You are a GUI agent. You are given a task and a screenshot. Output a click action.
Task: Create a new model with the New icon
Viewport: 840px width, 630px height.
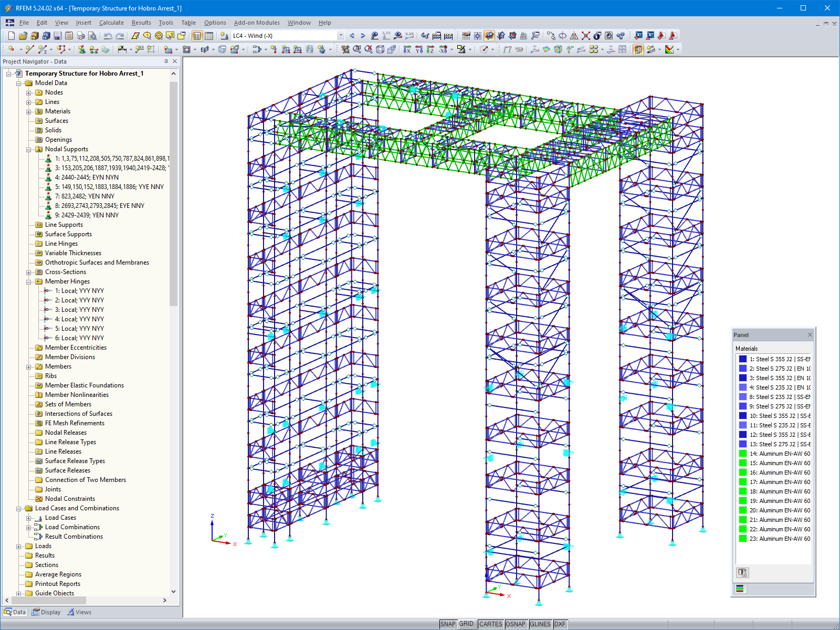10,36
